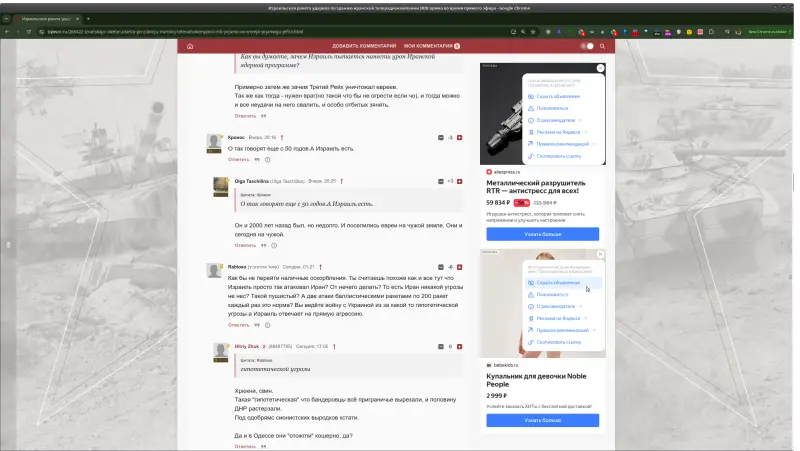This screenshot has height=451, width=800.
Task: Upvote Кронис's comment with plus icon
Action: 459,137
